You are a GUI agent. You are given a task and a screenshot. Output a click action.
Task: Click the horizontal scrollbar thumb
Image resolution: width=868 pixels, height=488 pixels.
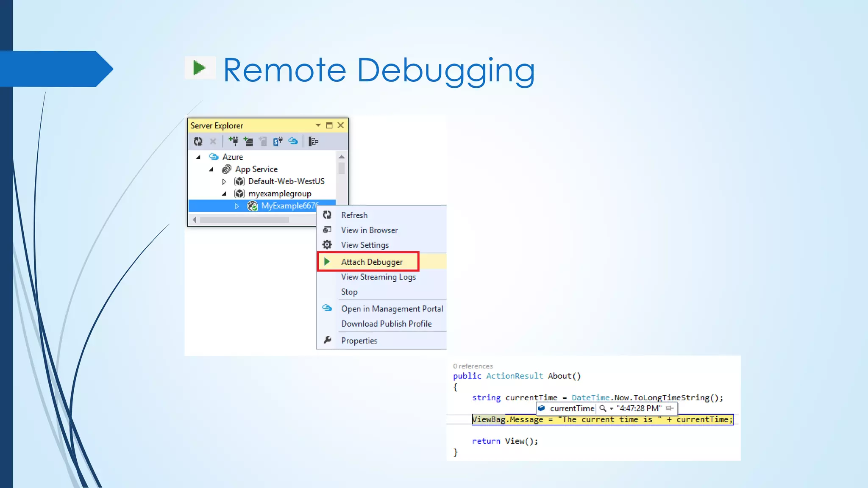(245, 220)
